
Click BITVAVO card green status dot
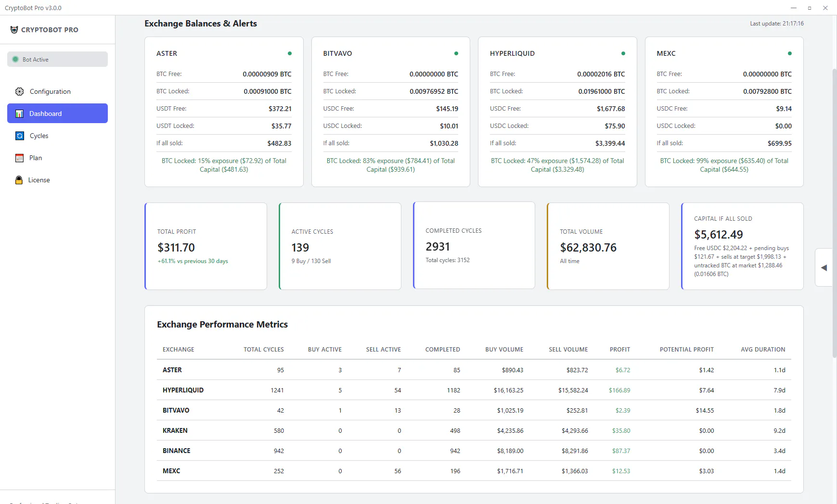tap(456, 53)
